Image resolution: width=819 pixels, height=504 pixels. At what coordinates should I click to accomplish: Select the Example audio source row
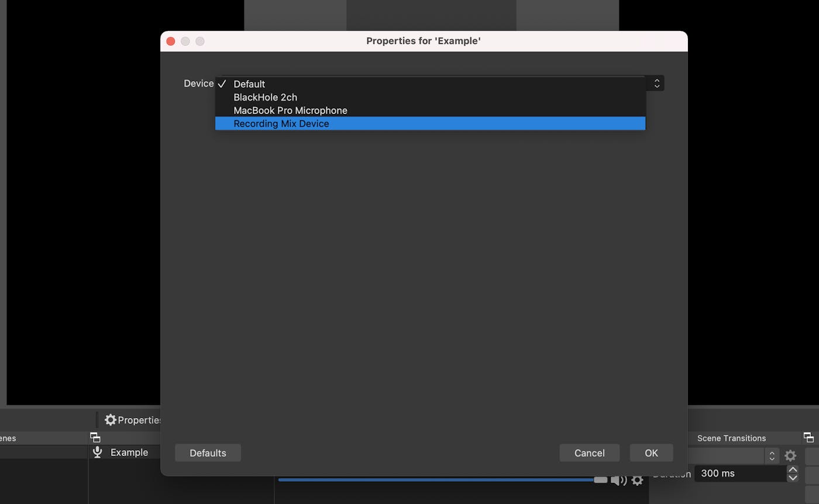pos(124,453)
